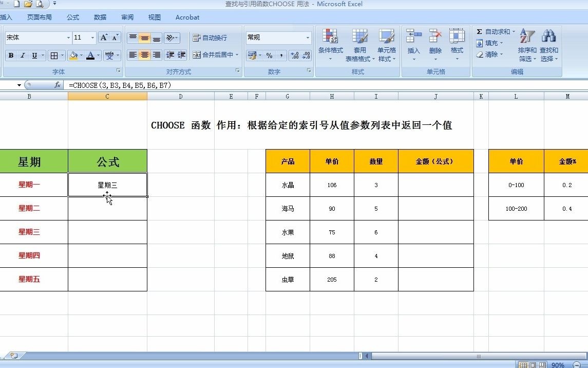This screenshot has width=588, height=368.
Task: Apply percentage number format
Action: (x=269, y=55)
